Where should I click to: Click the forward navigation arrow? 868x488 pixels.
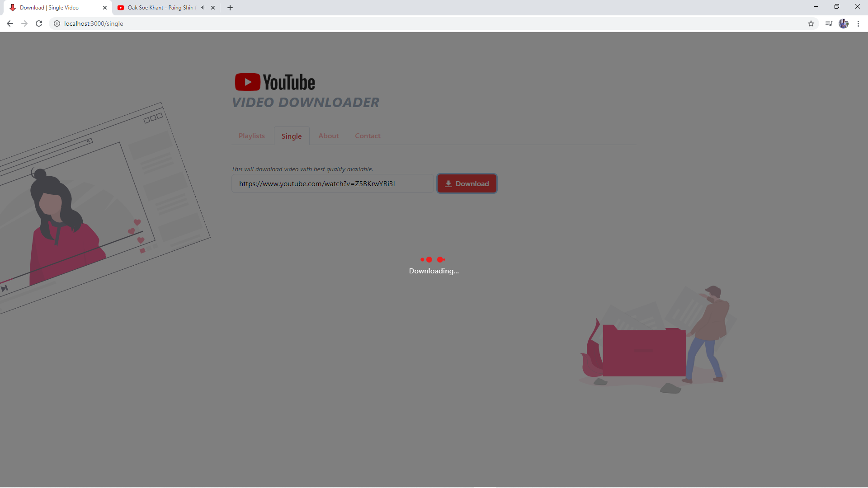(24, 23)
